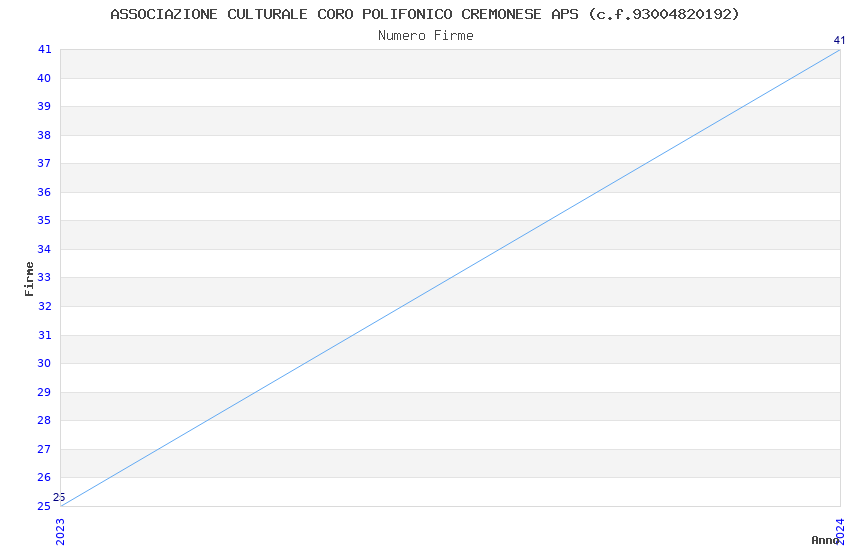Click the y-axis label 25 on the axis

click(x=44, y=506)
